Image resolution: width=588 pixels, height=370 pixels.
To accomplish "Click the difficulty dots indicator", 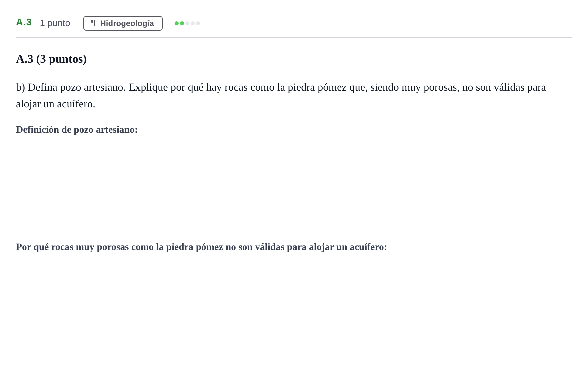I will pos(187,23).
